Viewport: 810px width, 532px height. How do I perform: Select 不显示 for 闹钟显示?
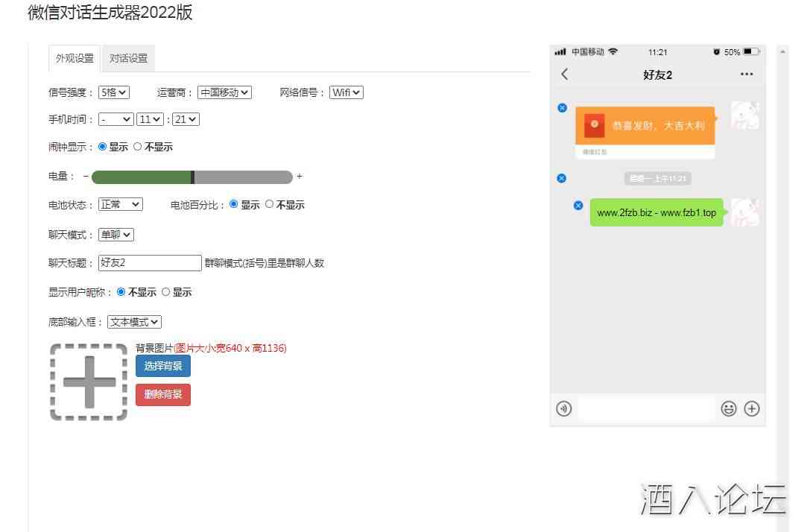[137, 147]
